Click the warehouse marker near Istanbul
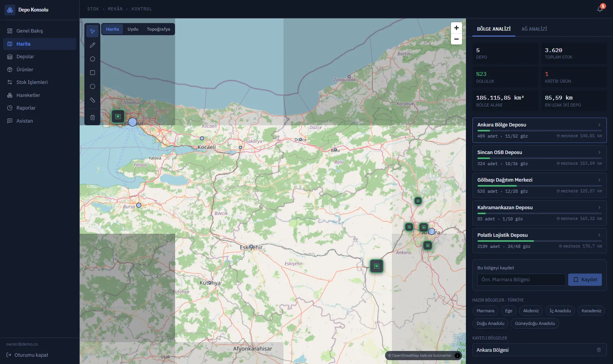 pos(118,116)
